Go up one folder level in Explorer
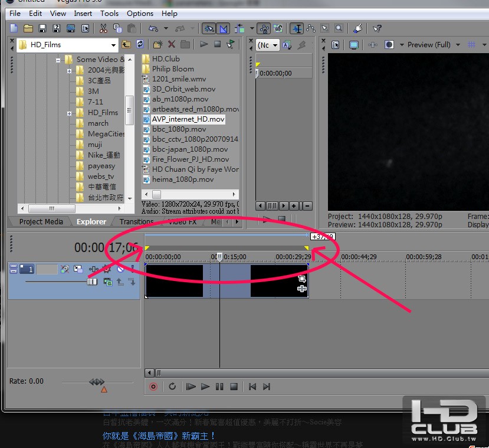 click(126, 45)
